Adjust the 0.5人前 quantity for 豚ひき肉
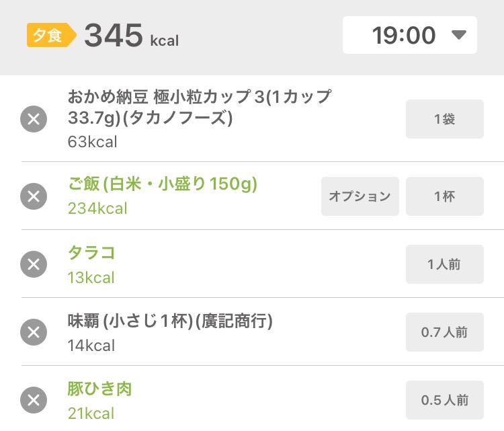504x431 pixels. [445, 400]
